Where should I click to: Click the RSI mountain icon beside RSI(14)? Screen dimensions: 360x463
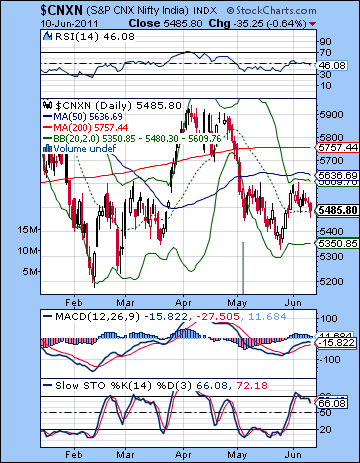click(x=47, y=36)
